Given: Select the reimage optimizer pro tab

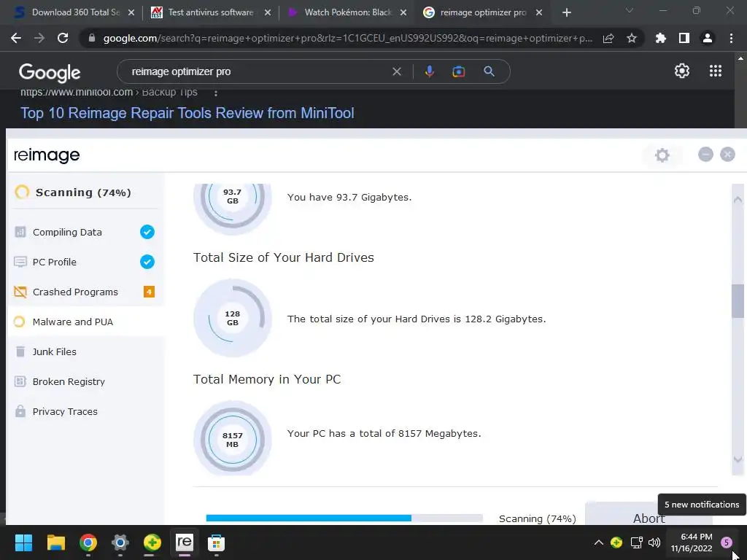Looking at the screenshot, I should point(483,12).
